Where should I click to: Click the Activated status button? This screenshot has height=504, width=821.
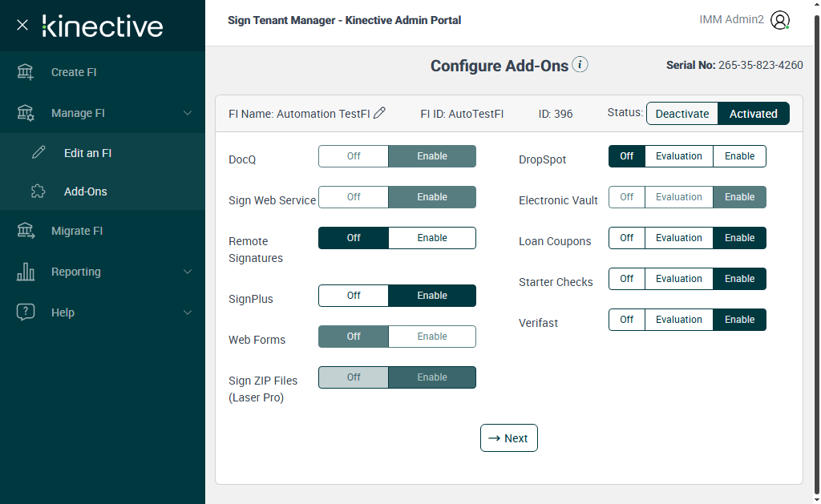[754, 114]
